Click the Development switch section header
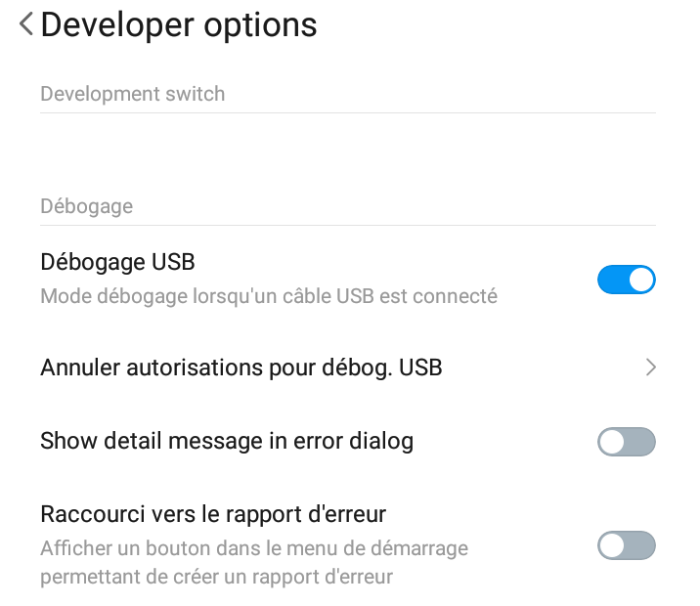 133,94
